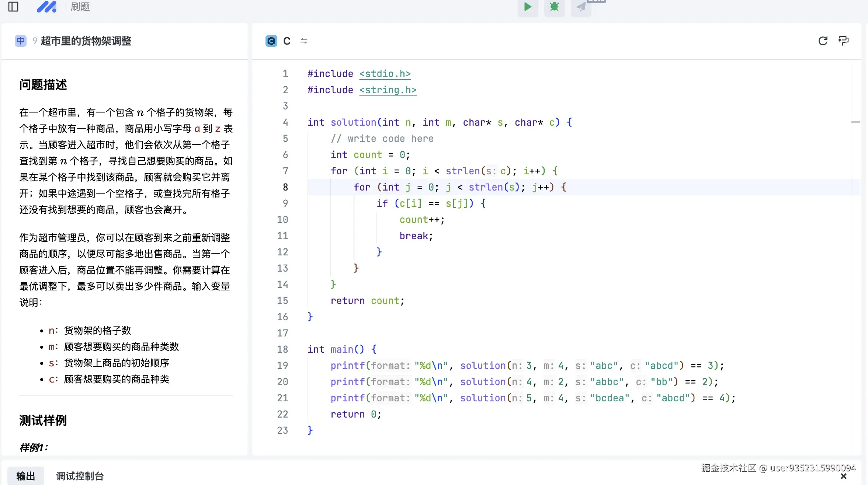Click the 刷题 app logo
Viewport: 868px width, 485px height.
click(x=47, y=7)
